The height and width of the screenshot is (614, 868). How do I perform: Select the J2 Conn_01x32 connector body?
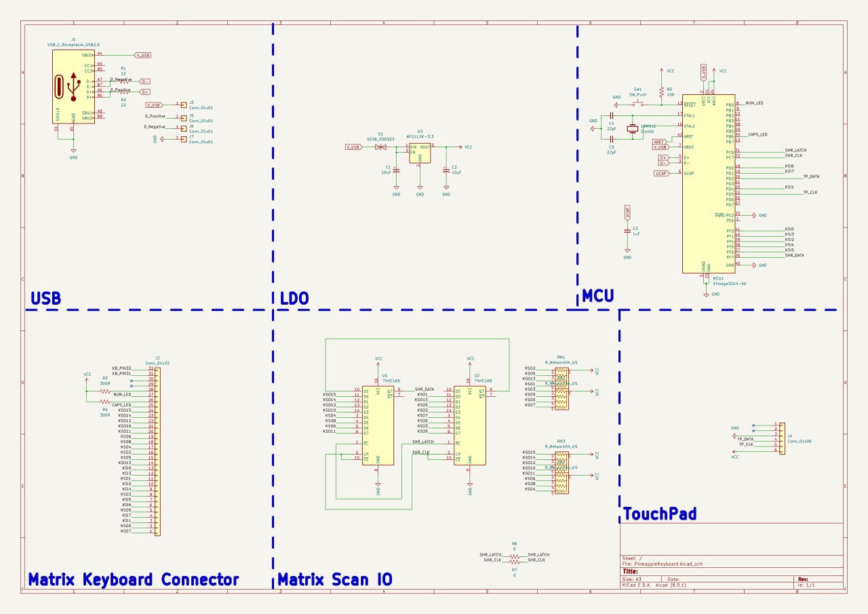pyautogui.click(x=157, y=451)
